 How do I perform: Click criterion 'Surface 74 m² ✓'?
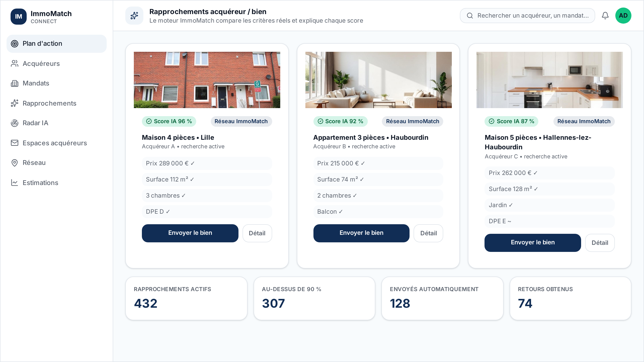click(x=378, y=179)
